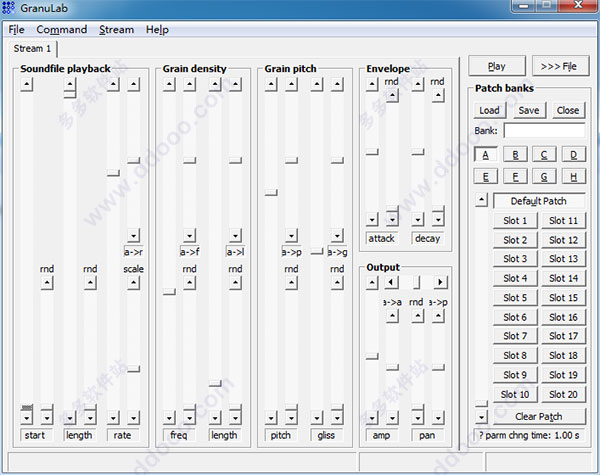600x475 pixels.
Task: Open the Help menu
Action: (x=157, y=29)
